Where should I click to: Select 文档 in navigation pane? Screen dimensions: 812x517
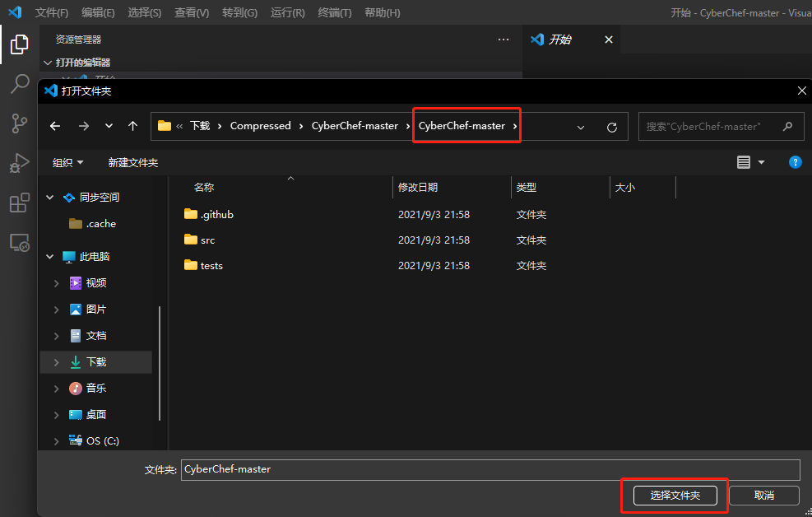point(88,336)
